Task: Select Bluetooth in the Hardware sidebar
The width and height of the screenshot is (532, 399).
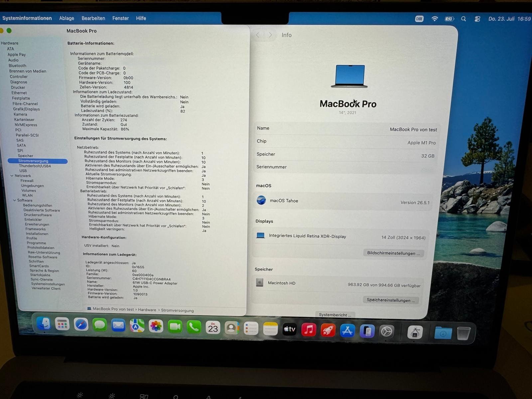Action: click(17, 66)
